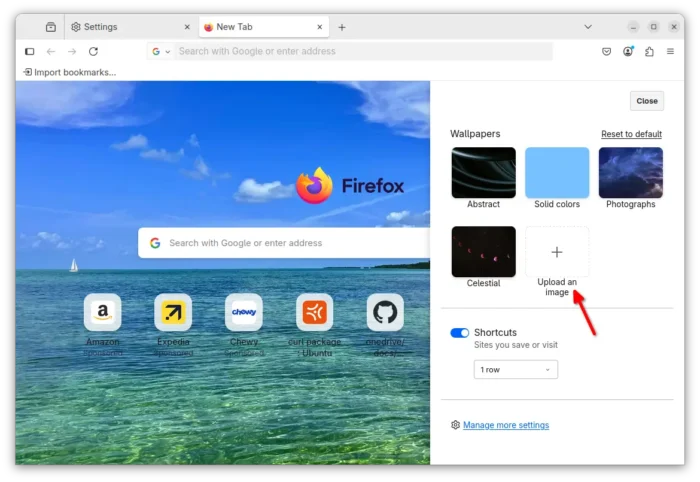Viewport: 700px width, 482px height.
Task: Click the Settings gear icon on the tab
Action: tap(76, 27)
